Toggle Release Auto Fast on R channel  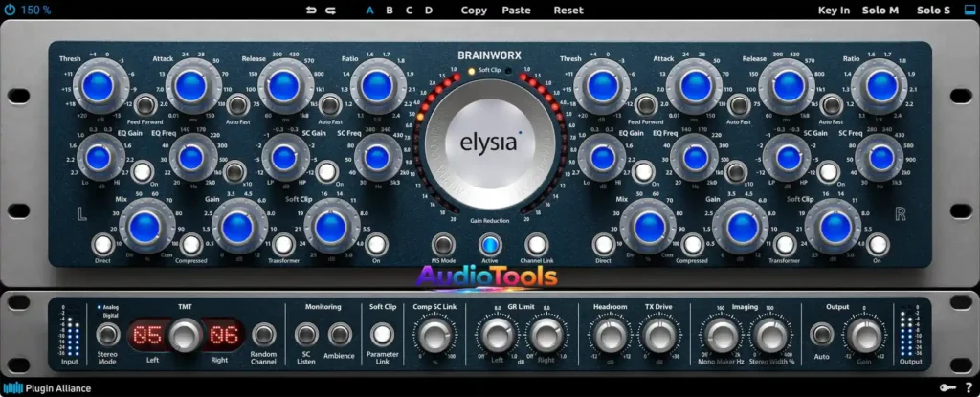coord(832,105)
